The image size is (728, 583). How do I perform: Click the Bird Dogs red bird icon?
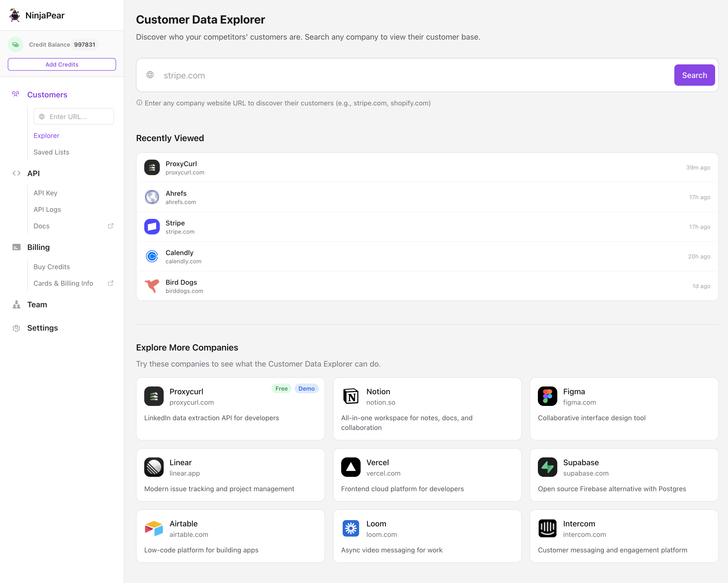point(152,286)
